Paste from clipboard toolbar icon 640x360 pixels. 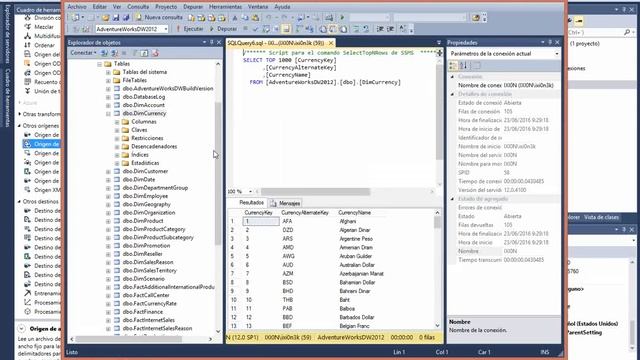(x=255, y=18)
